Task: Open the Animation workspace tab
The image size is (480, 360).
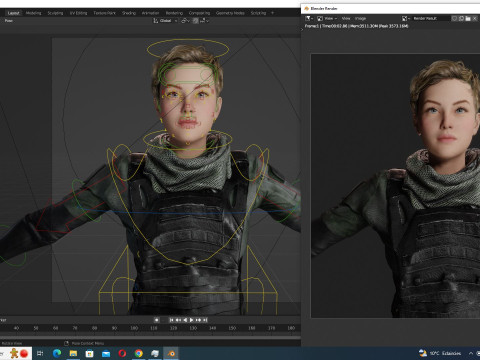Action: click(x=151, y=13)
